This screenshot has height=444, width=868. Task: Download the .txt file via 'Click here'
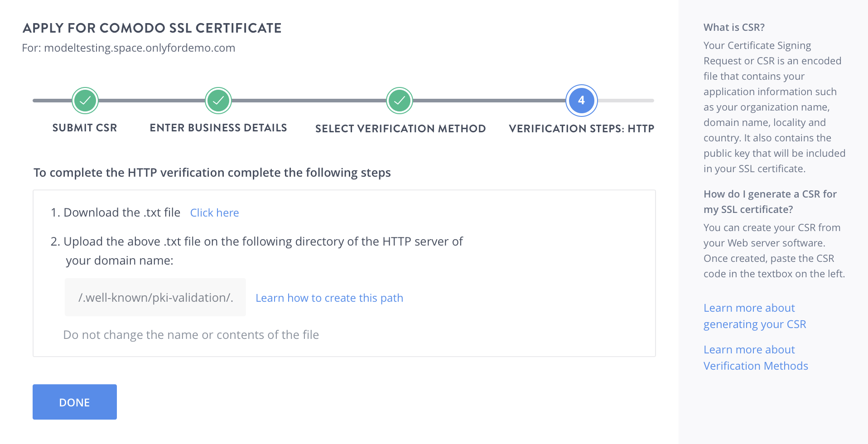tap(214, 213)
